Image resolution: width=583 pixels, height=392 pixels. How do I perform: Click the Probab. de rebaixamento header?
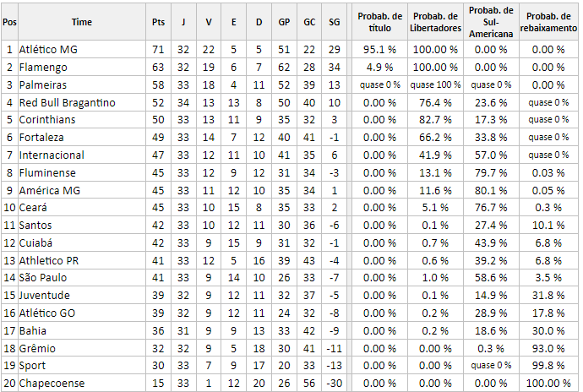548,22
